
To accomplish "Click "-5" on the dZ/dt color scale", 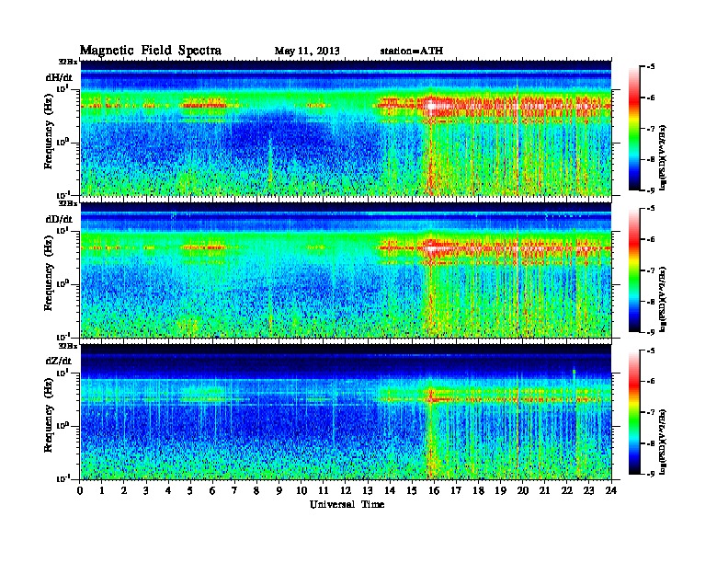I will 650,350.
